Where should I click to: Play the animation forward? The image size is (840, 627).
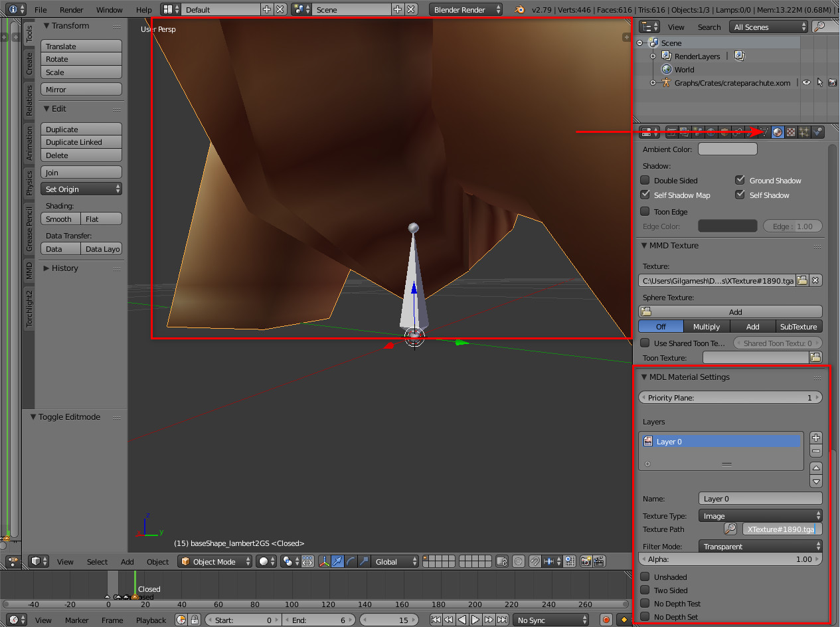click(x=475, y=620)
